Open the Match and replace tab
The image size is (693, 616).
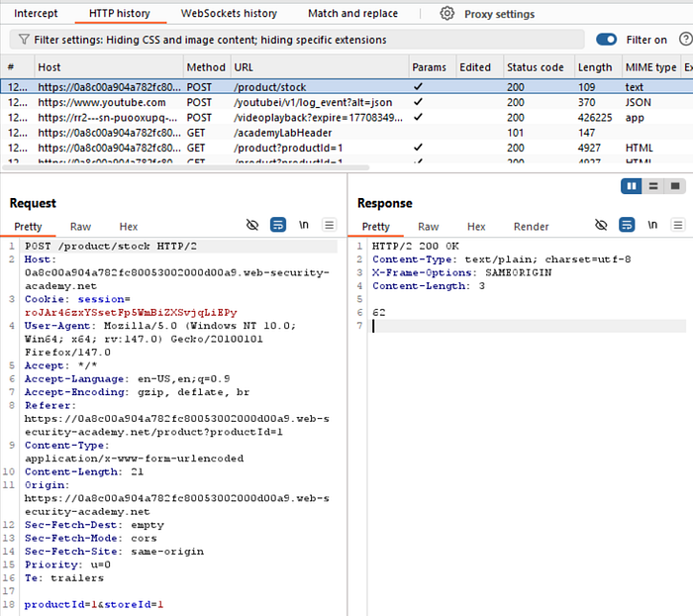coord(353,13)
